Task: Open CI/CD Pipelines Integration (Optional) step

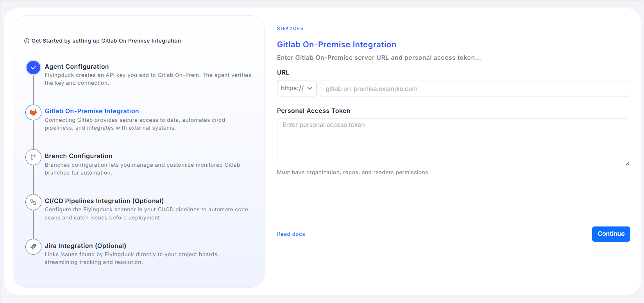Action: point(104,201)
